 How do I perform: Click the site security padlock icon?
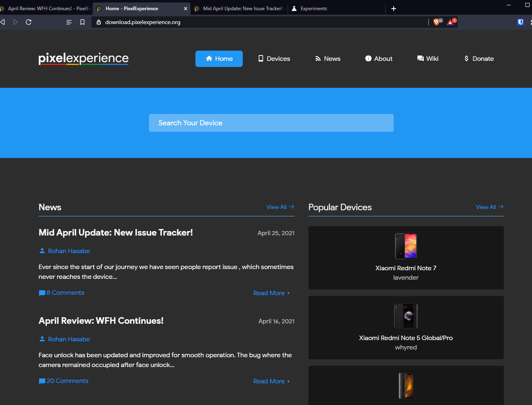click(x=98, y=22)
